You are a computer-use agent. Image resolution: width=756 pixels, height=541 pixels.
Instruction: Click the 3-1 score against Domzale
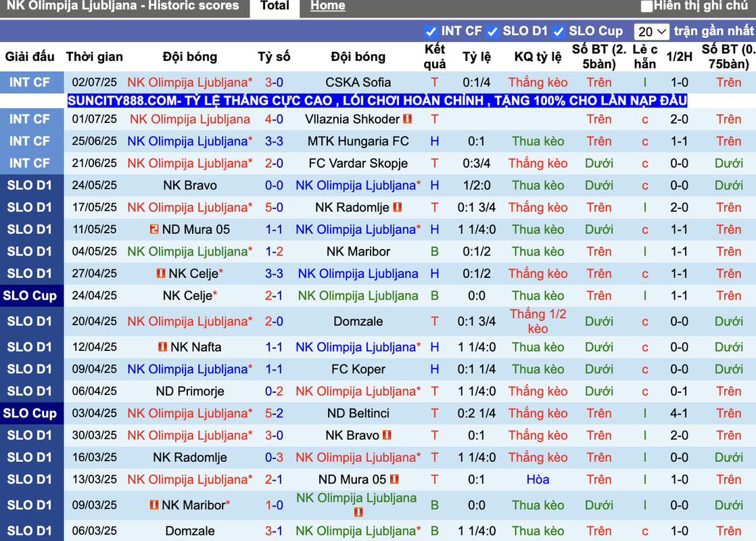pyautogui.click(x=274, y=531)
